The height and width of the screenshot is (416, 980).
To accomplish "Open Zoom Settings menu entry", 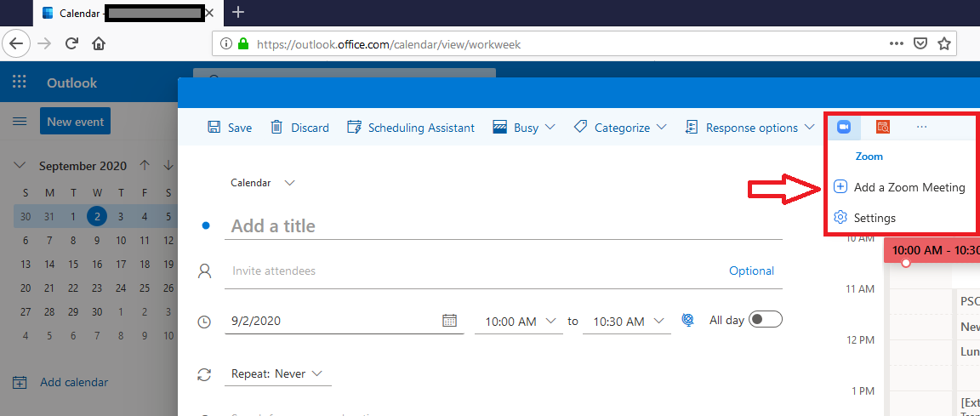I will pos(865,218).
